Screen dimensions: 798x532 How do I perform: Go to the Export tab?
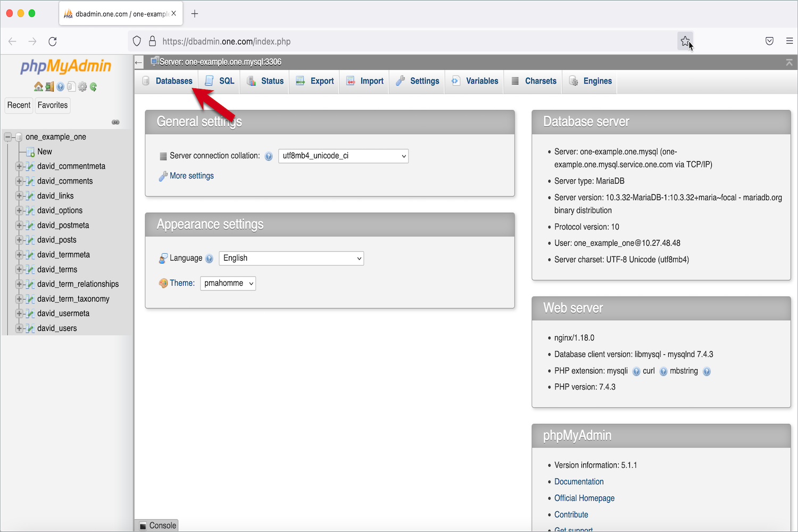(x=315, y=81)
